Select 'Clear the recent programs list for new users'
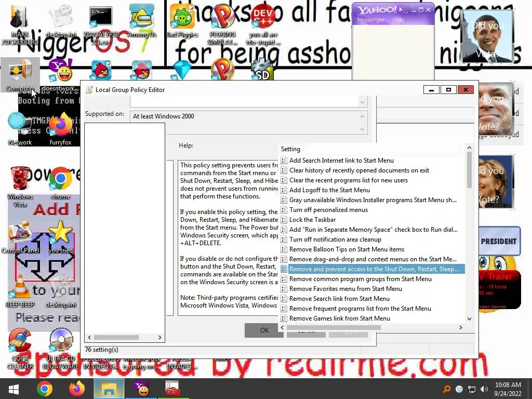The height and width of the screenshot is (399, 532). [x=349, y=180]
